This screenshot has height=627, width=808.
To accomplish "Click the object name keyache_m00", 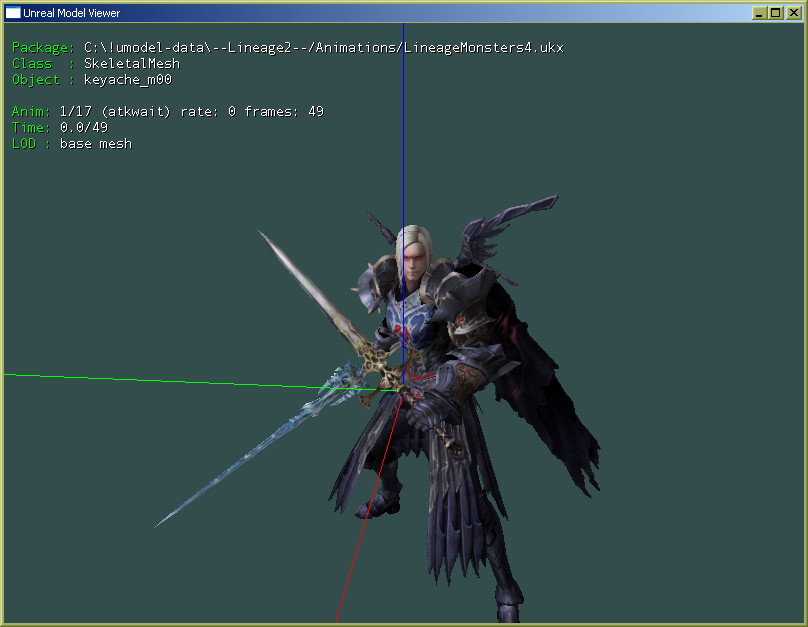I will tap(128, 80).
